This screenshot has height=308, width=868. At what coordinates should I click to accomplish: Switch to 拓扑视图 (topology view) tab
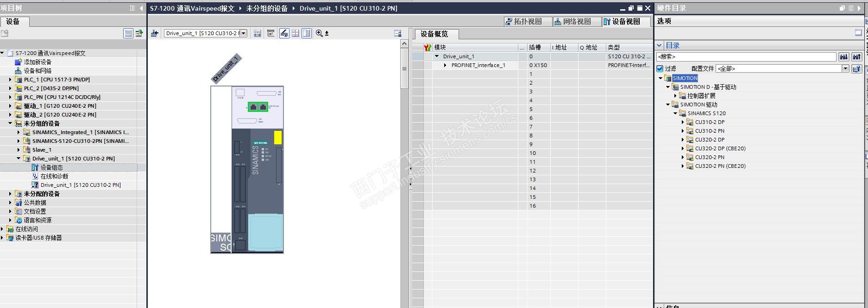pyautogui.click(x=528, y=21)
